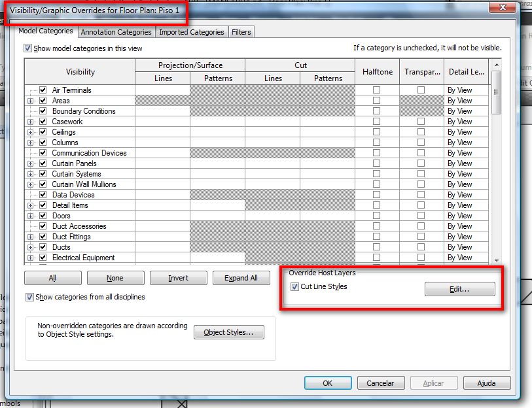Viewport: 532px width, 408px height.
Task: Click the Cancelar button
Action: [x=381, y=383]
